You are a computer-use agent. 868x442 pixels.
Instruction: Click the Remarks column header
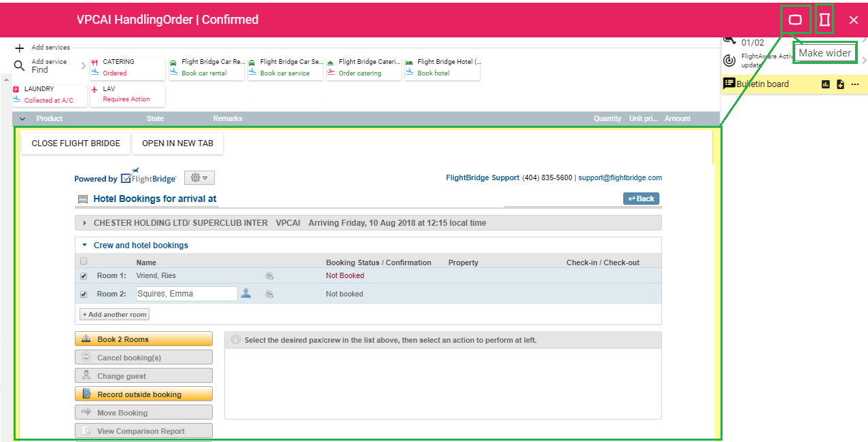(x=228, y=118)
